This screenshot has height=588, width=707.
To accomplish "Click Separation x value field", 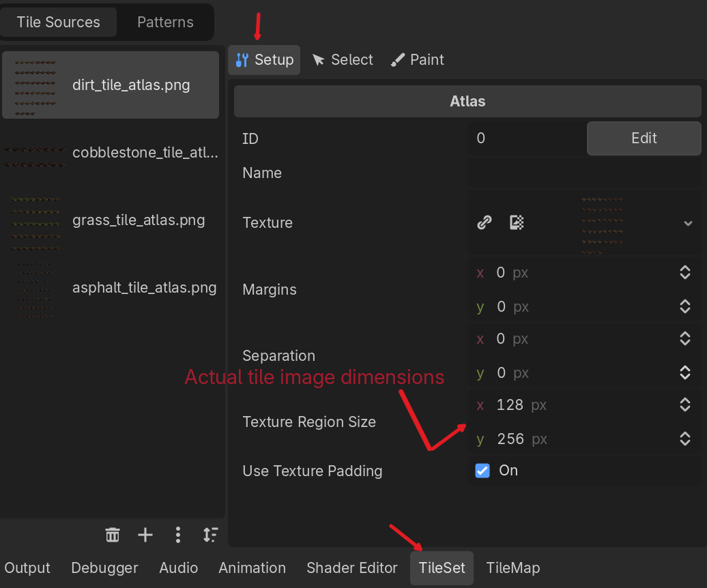I will tap(573, 339).
